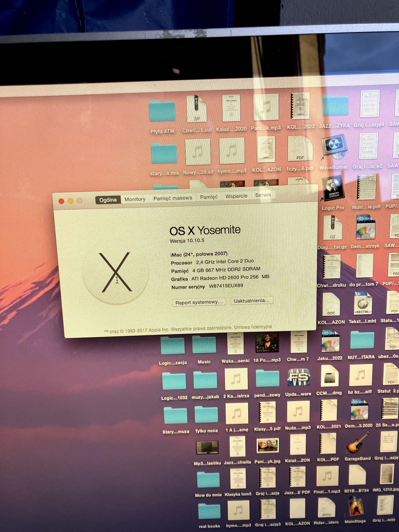The height and width of the screenshot is (532, 399).
Task: Select the pend...zowy folder
Action: (267, 378)
